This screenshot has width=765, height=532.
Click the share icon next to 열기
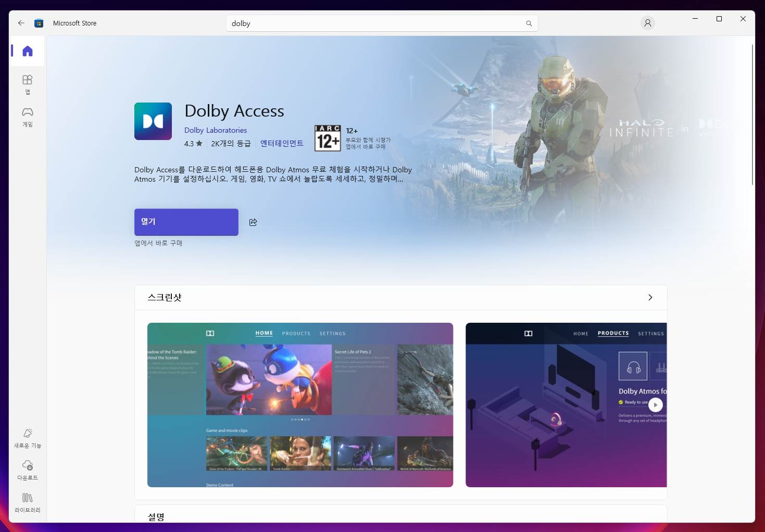click(x=253, y=222)
